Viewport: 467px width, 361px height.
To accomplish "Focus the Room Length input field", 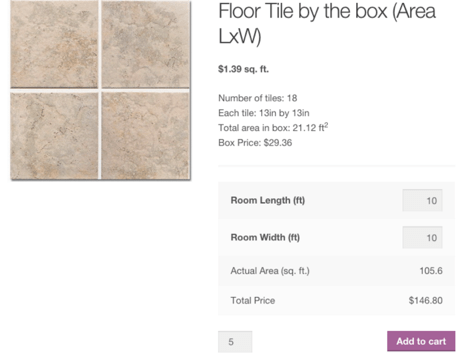I will click(422, 200).
